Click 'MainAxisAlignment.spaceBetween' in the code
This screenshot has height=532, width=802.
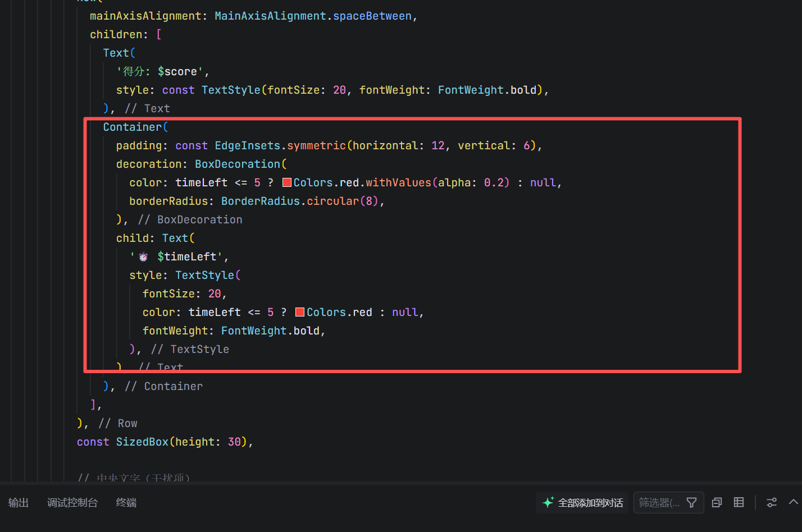pos(313,16)
